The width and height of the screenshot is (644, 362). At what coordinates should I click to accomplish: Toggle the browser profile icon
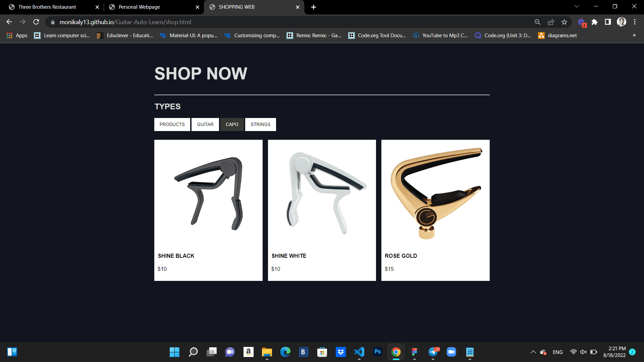(x=622, y=22)
